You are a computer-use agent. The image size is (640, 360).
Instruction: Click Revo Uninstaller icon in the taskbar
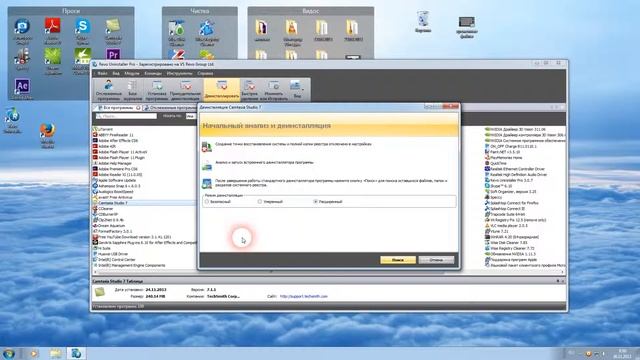[76, 353]
